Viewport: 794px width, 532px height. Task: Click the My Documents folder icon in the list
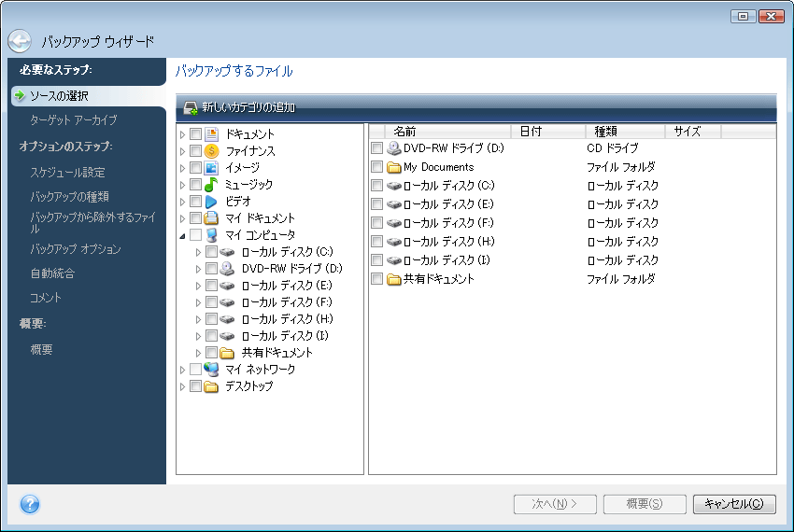point(394,167)
